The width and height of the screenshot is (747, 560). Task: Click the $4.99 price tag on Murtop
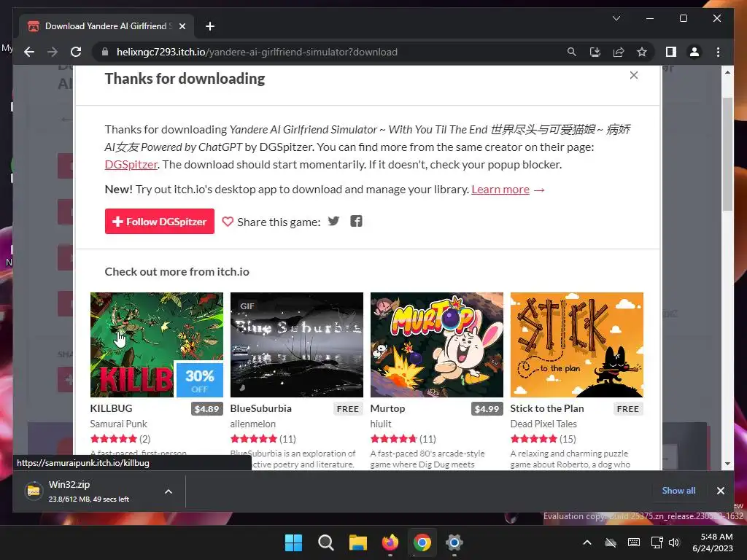[487, 409]
